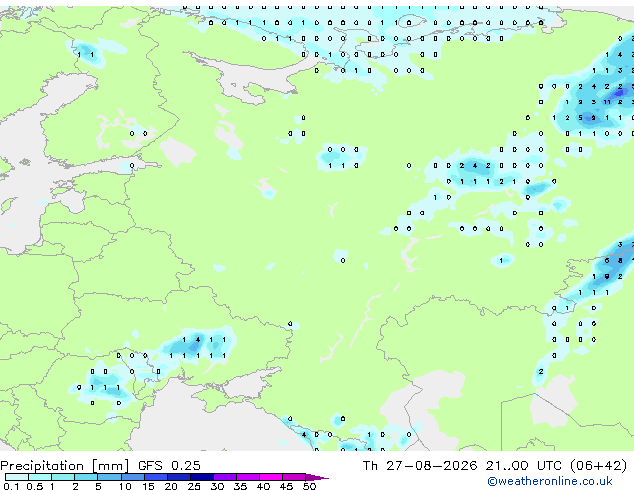Viewport: 634px width, 490px height.
Task: Click the legend label '25'
Action: point(194,486)
